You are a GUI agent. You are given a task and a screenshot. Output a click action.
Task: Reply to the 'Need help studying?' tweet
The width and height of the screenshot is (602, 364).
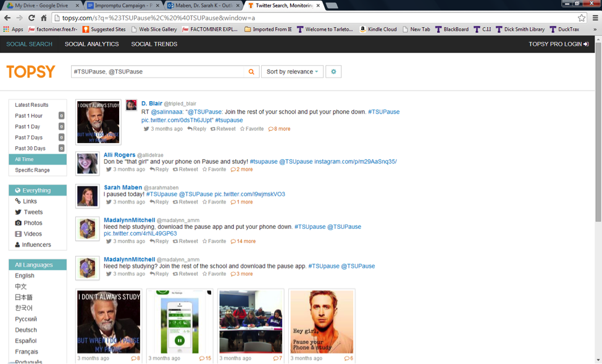[x=159, y=274]
